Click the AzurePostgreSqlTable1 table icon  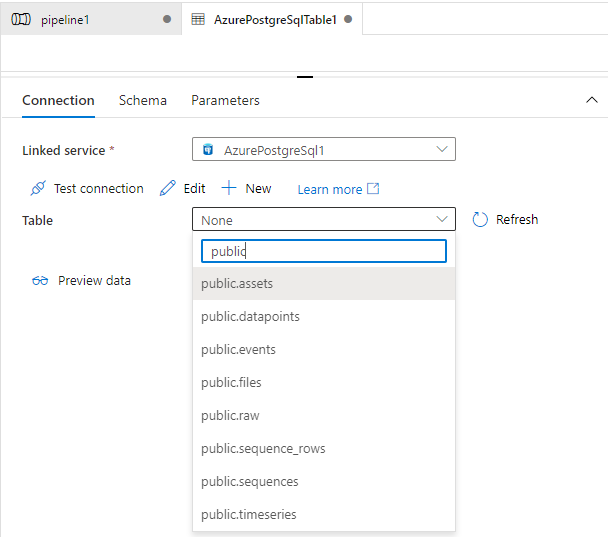pos(198,19)
